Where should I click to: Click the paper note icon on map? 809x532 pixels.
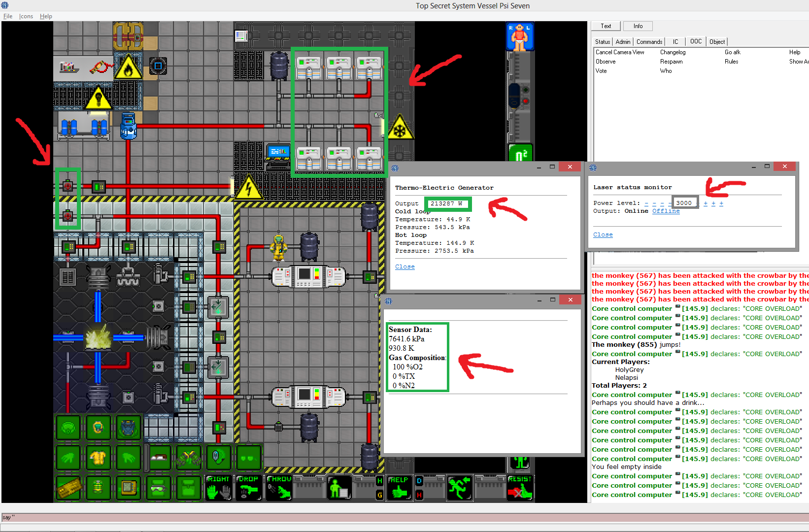click(241, 35)
